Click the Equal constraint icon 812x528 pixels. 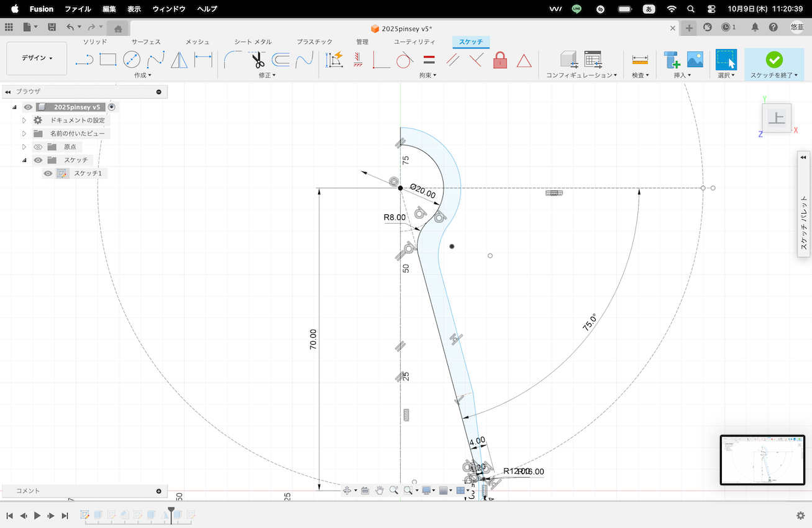pyautogui.click(x=429, y=60)
